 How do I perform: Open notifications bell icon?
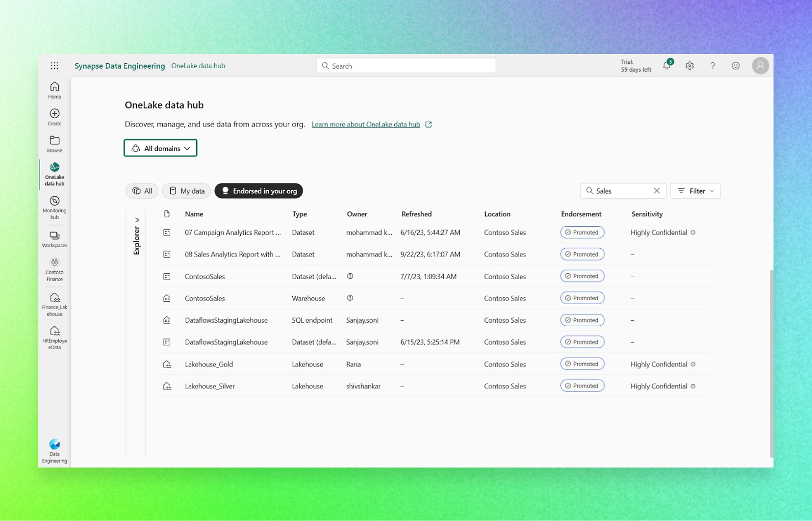(x=667, y=65)
